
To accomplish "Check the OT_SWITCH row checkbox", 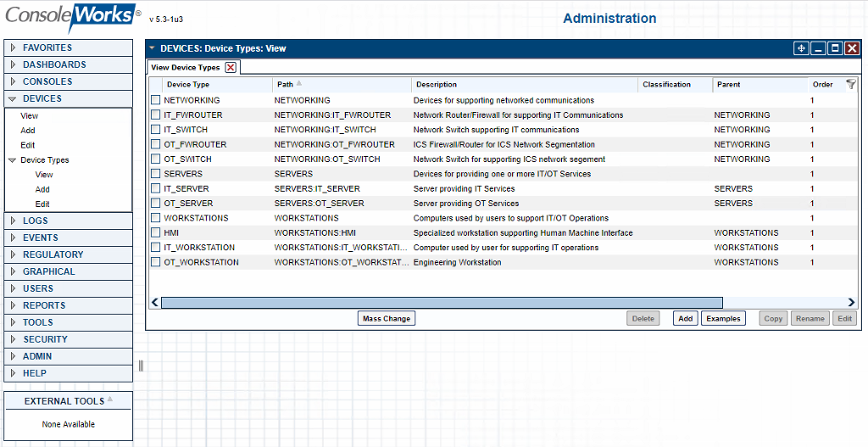I will (x=156, y=159).
